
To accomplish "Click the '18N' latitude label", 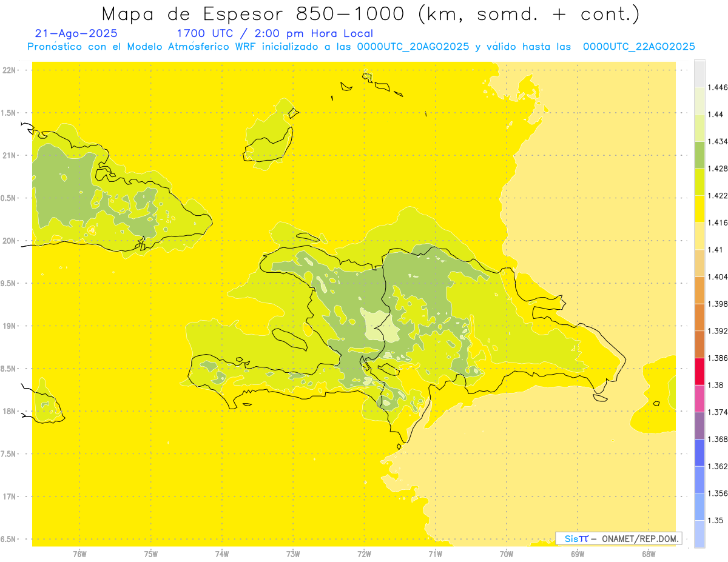I will tap(10, 412).
